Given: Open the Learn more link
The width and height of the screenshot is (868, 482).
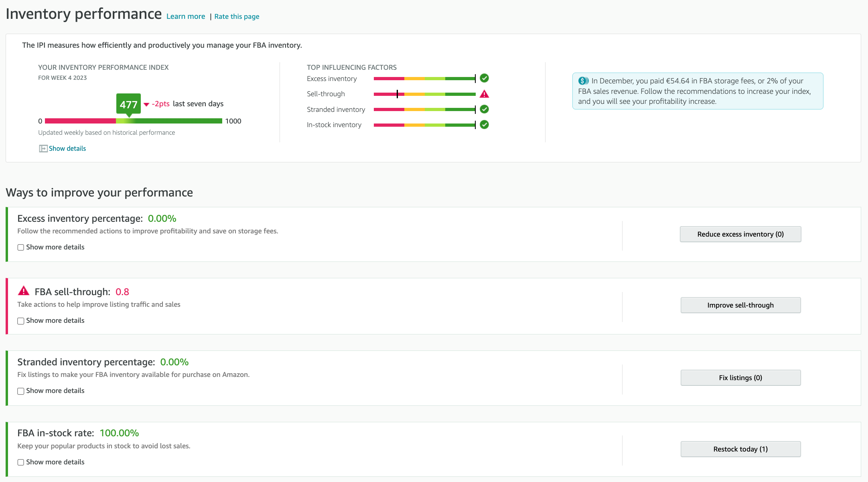Looking at the screenshot, I should coord(186,16).
